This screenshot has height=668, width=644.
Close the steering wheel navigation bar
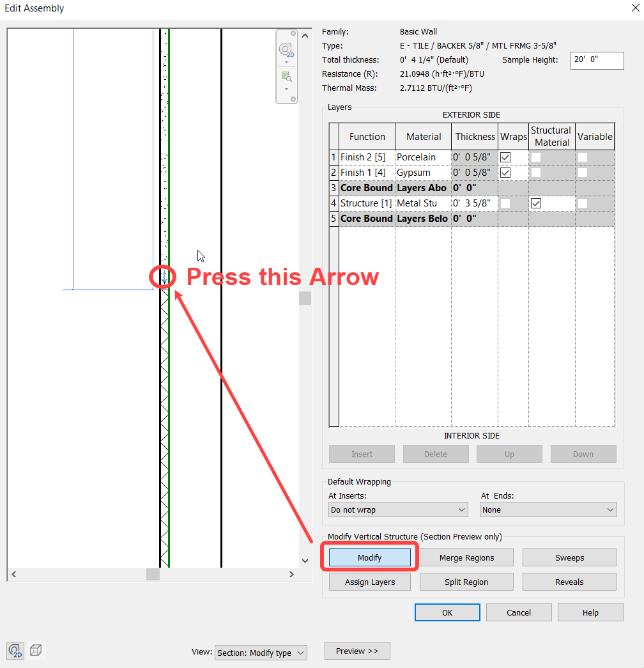point(293,33)
